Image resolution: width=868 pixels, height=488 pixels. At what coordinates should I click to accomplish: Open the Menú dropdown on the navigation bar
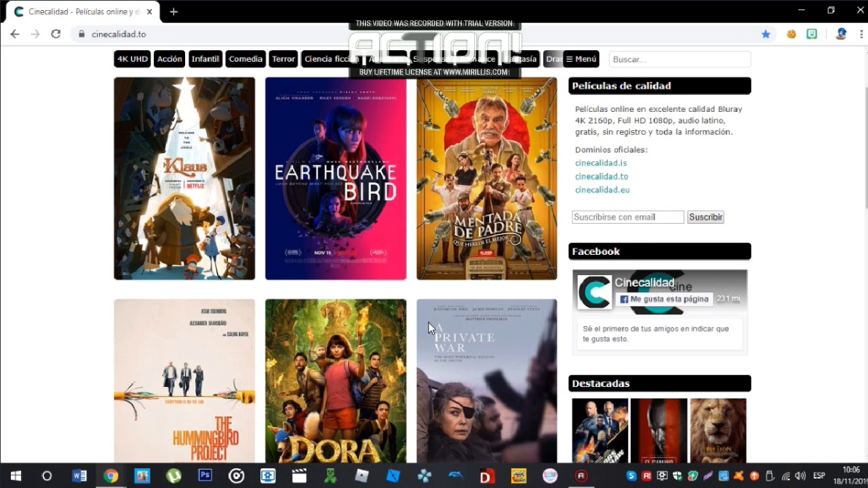pos(584,59)
